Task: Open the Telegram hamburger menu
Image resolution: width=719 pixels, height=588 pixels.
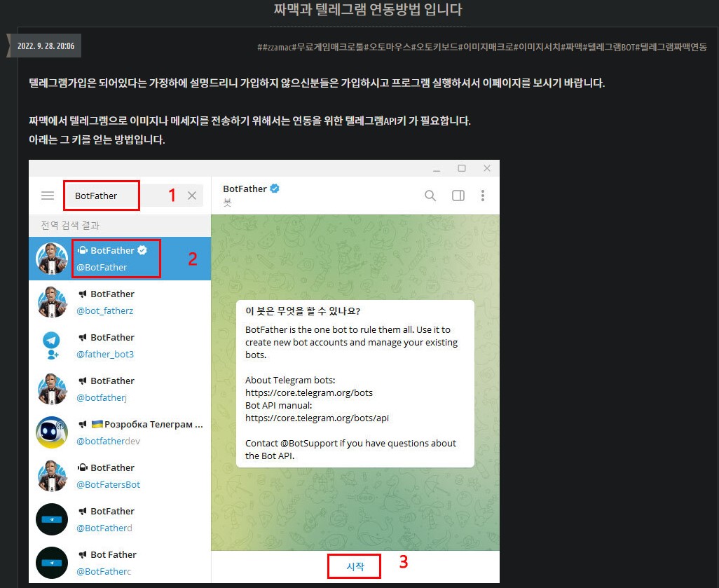Action: [48, 196]
